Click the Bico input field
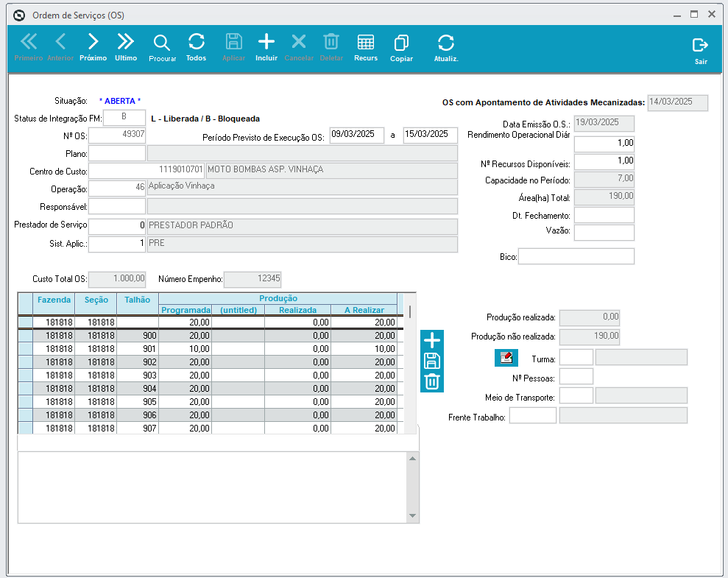Image resolution: width=728 pixels, height=578 pixels. (x=576, y=257)
